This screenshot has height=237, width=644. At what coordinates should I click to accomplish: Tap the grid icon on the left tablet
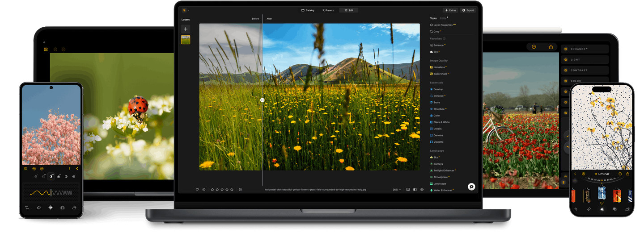point(46,49)
